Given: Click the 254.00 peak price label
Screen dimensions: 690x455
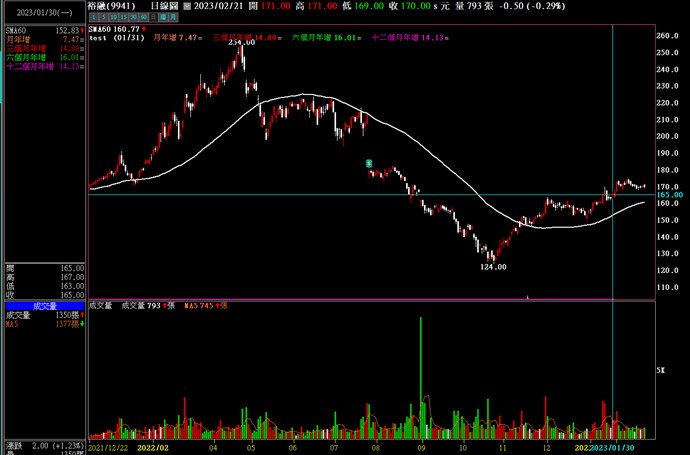Looking at the screenshot, I should click(x=240, y=43).
